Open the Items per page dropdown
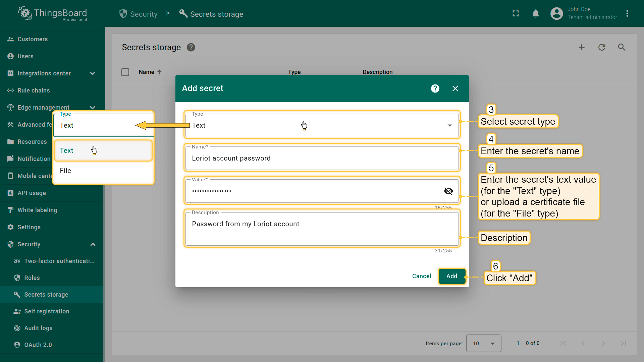Image resolution: width=644 pixels, height=362 pixels. tap(483, 343)
